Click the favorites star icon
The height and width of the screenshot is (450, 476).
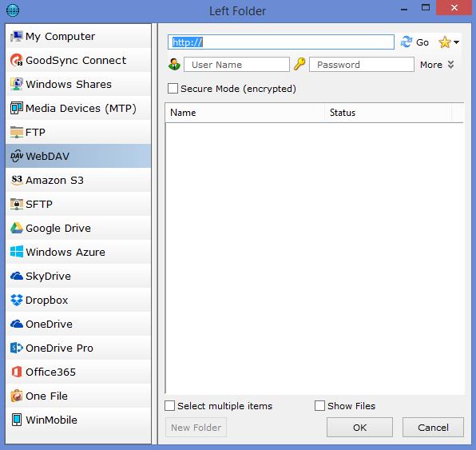445,42
